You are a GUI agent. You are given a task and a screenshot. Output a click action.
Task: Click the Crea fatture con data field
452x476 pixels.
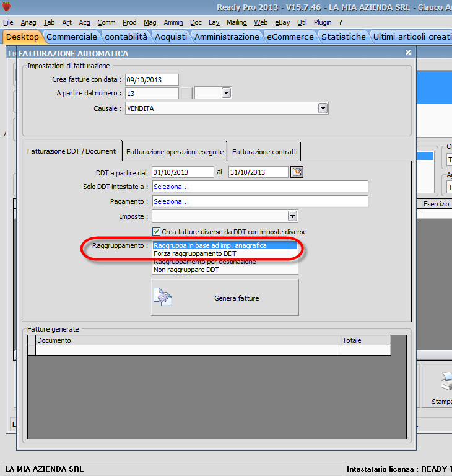coord(152,79)
